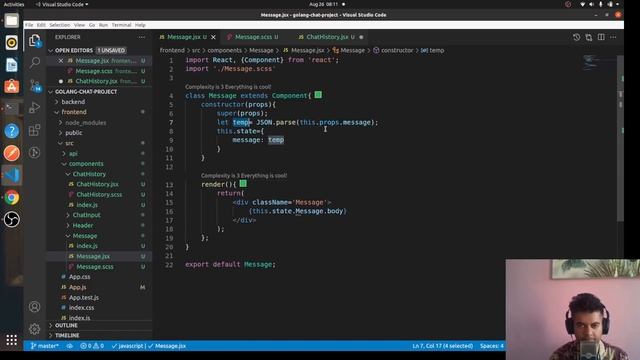Close Message.jsx in Open Editors list

(61, 60)
